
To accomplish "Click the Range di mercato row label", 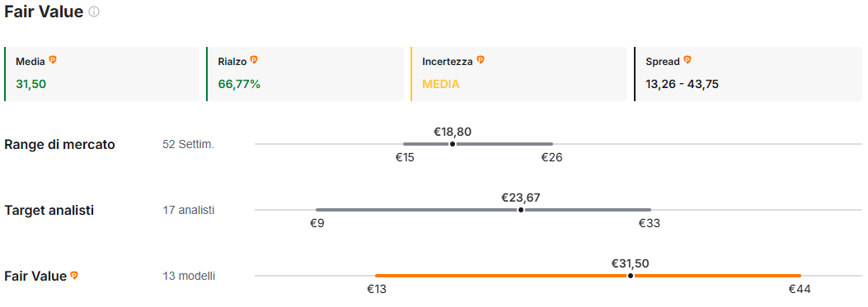I will coord(60,145).
